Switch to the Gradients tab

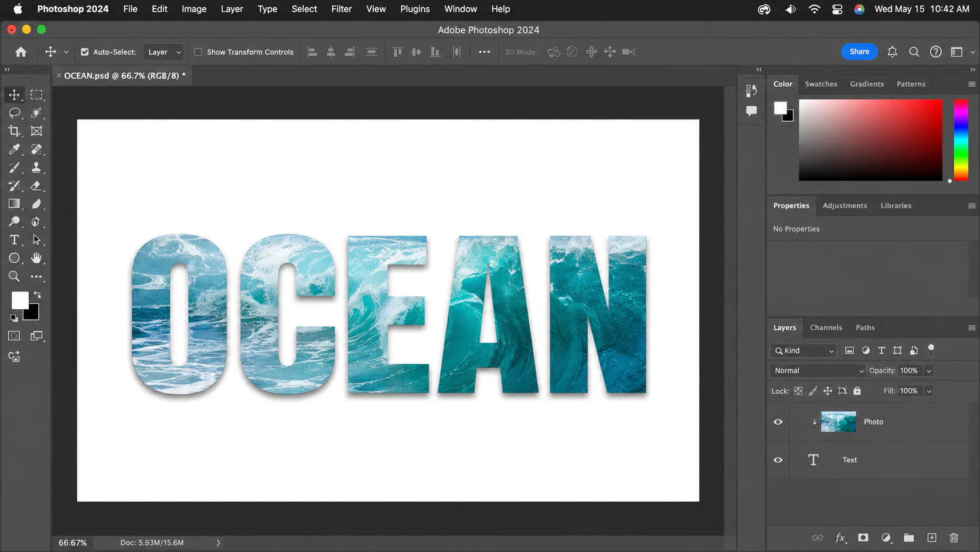[867, 84]
